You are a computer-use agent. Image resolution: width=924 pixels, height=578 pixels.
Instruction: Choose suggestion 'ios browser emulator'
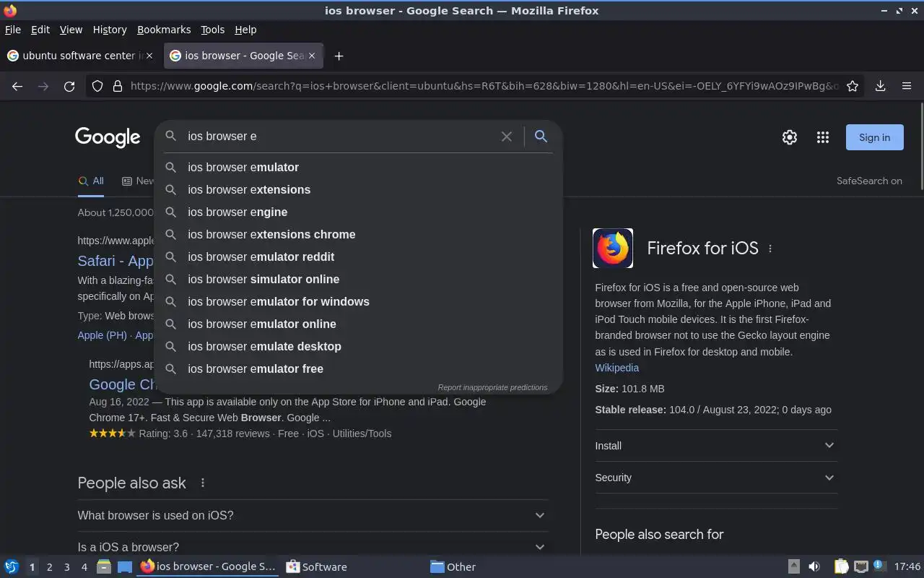[359, 167]
